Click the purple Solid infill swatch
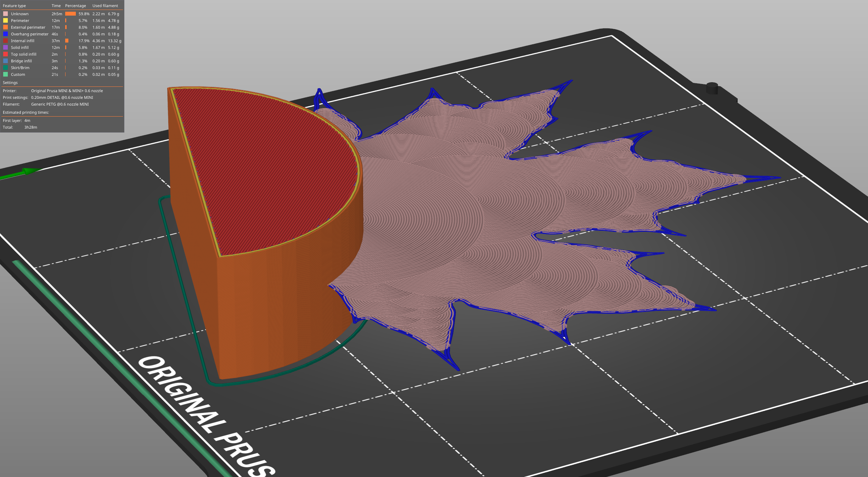Viewport: 868px width, 477px height. click(5, 47)
